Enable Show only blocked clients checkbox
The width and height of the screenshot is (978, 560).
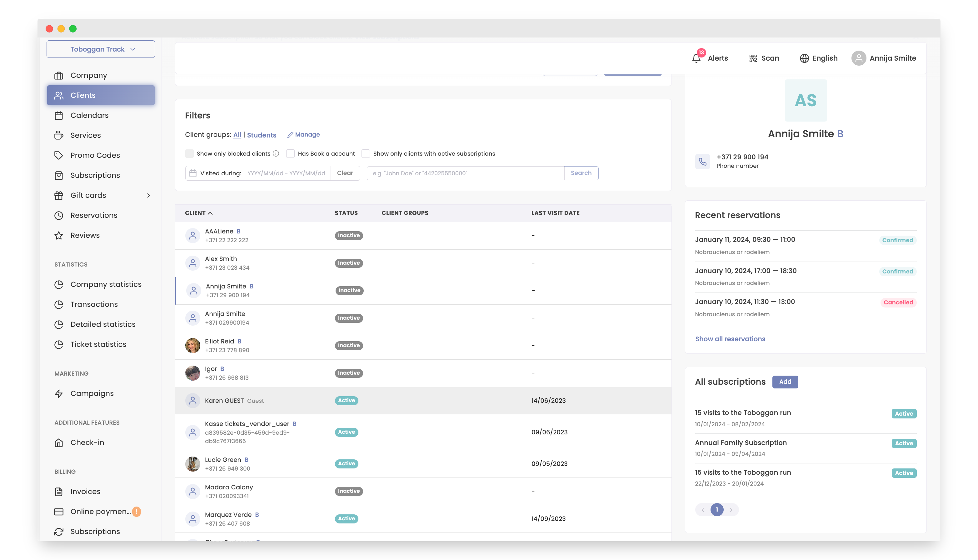(x=189, y=153)
